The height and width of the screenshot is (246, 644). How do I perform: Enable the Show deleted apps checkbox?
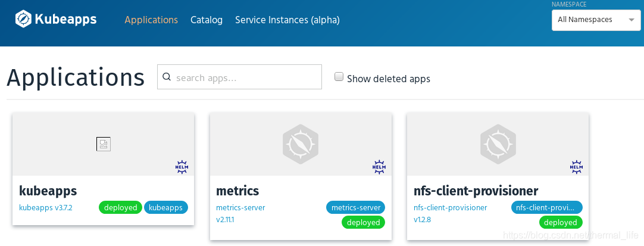pyautogui.click(x=339, y=77)
